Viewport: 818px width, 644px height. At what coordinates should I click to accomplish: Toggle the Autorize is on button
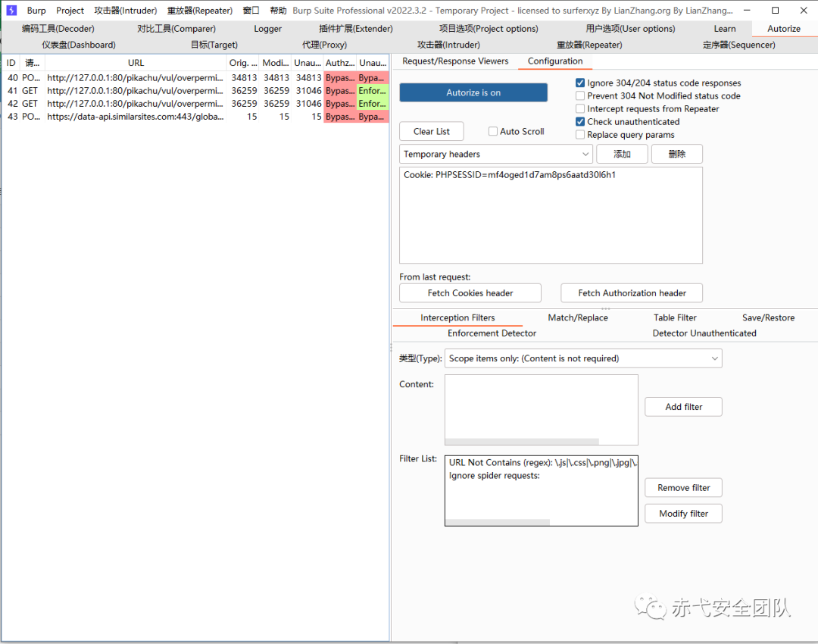[473, 92]
